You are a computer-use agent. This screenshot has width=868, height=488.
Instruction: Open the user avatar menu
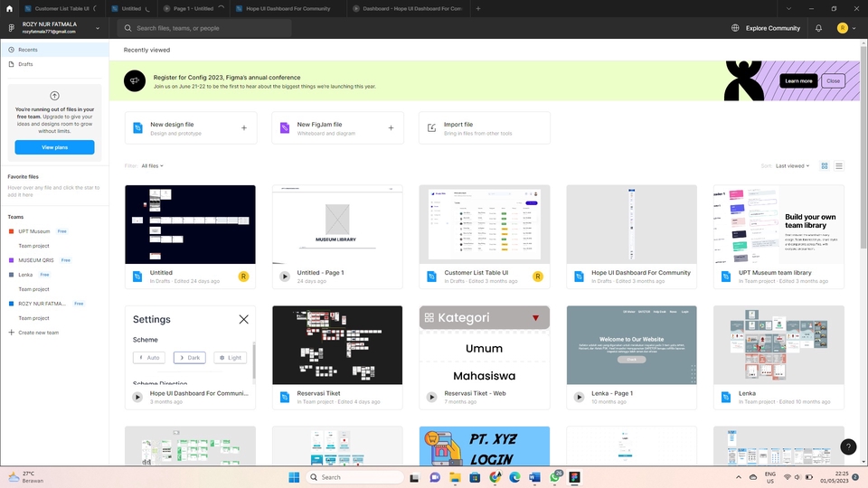coord(846,28)
